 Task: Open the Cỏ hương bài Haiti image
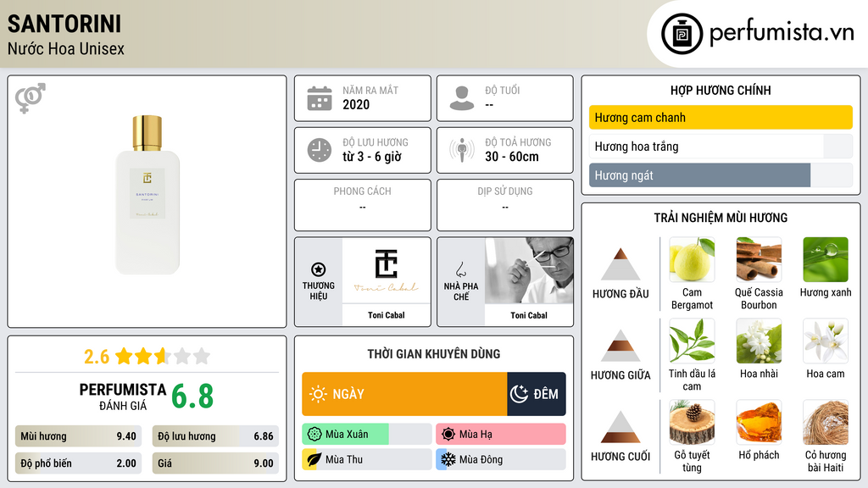826,422
